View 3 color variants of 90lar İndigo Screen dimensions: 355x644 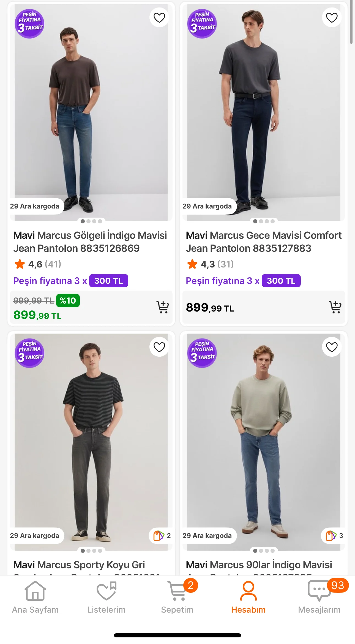(x=334, y=535)
